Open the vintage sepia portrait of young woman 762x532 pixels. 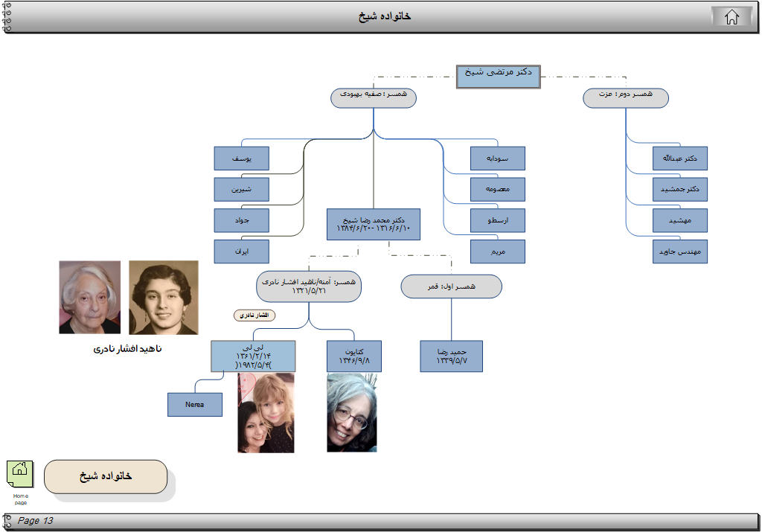[164, 297]
